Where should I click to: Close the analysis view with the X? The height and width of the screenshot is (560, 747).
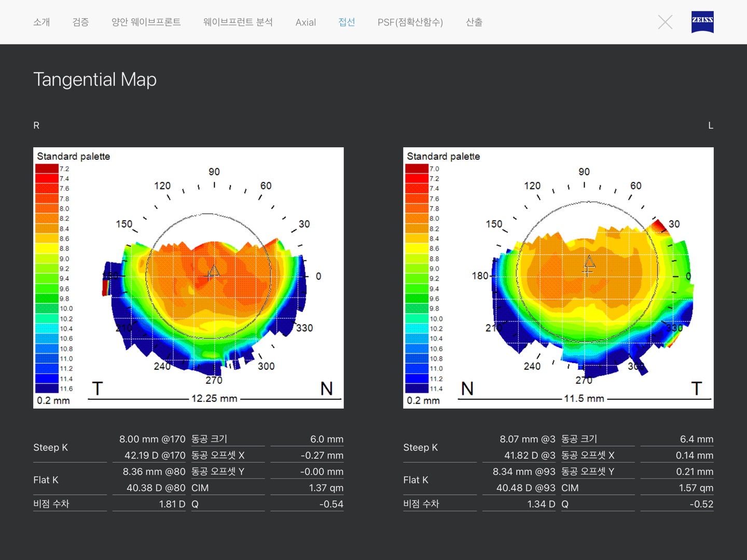(665, 22)
